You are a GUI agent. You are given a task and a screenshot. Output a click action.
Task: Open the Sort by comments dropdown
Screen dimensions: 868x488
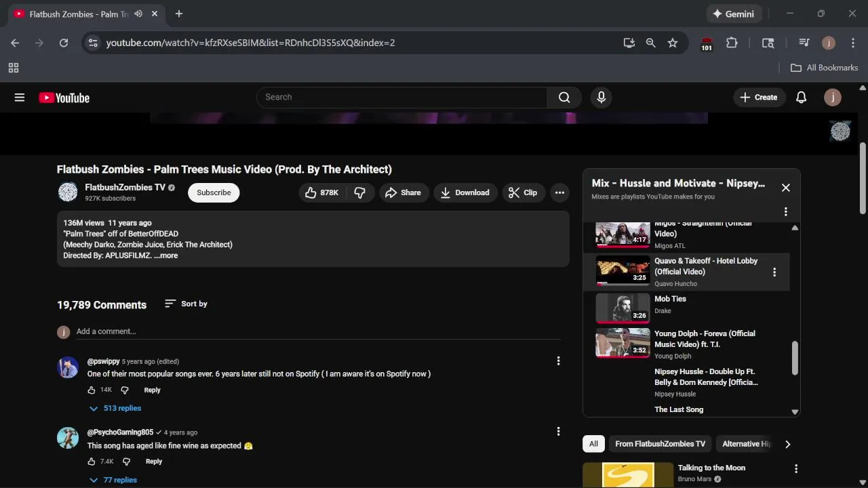pos(186,304)
